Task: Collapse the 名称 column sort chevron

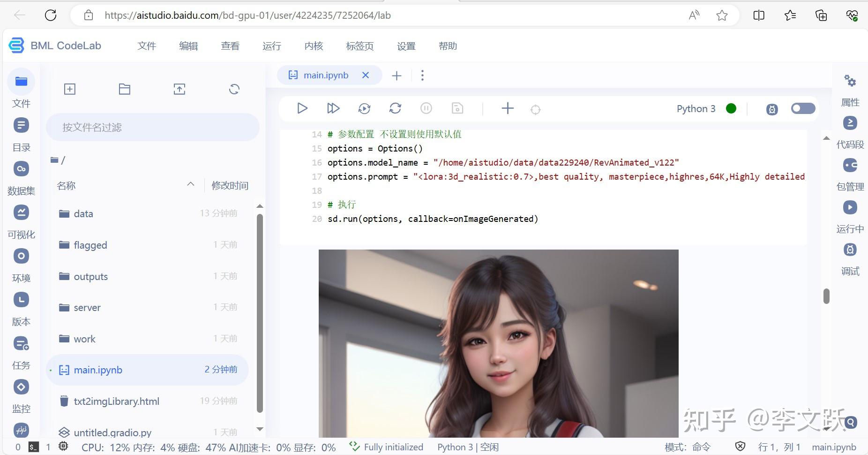Action: click(190, 184)
